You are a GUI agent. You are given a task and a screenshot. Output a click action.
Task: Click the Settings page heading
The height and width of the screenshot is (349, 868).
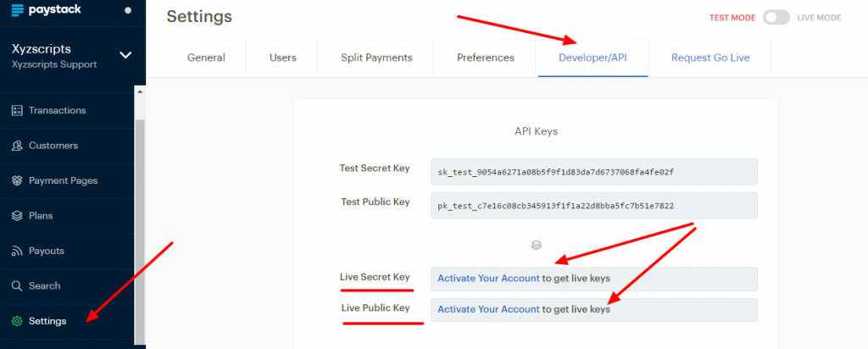199,17
